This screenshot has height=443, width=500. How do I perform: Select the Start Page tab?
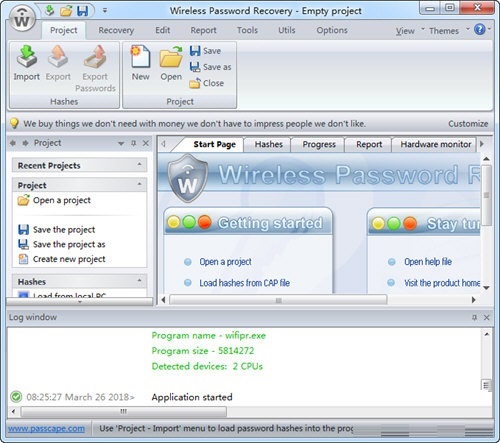pos(214,144)
